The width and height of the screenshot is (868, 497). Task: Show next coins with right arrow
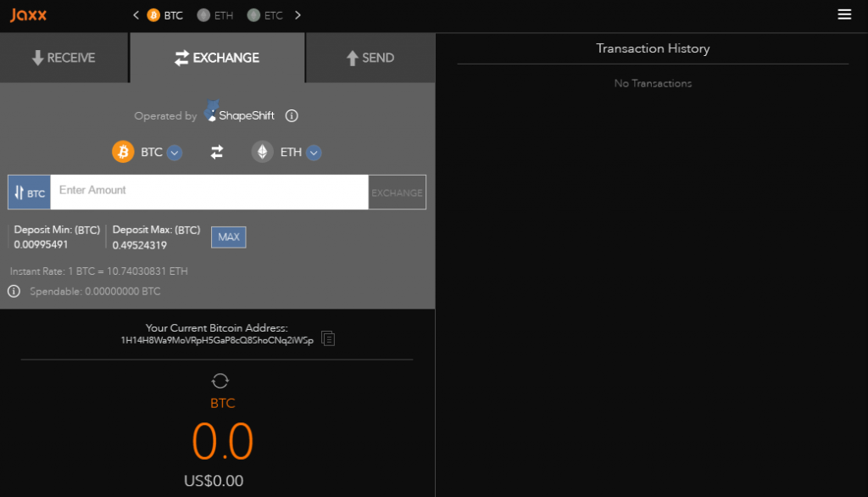(298, 15)
